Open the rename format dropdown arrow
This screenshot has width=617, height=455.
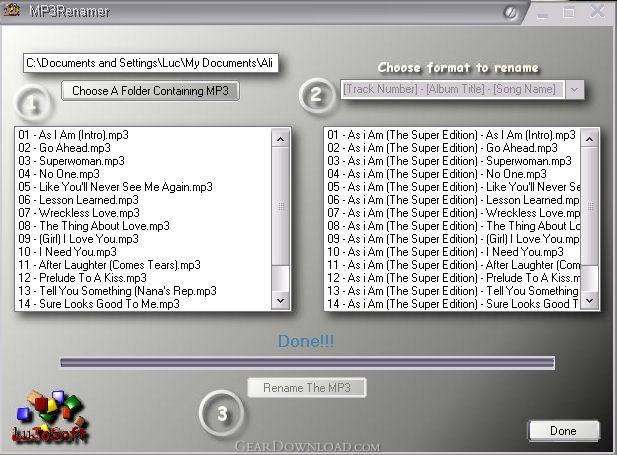(575, 90)
